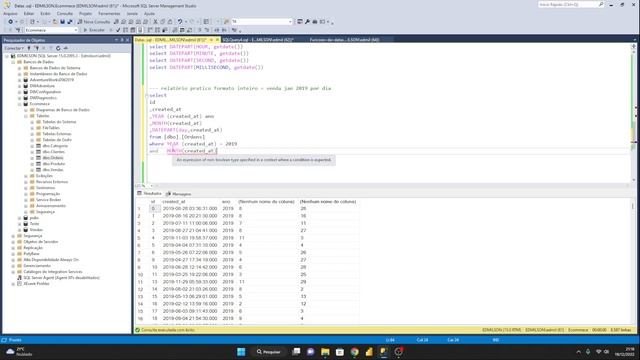Click the Parse query checkmark icon

tap(118, 30)
